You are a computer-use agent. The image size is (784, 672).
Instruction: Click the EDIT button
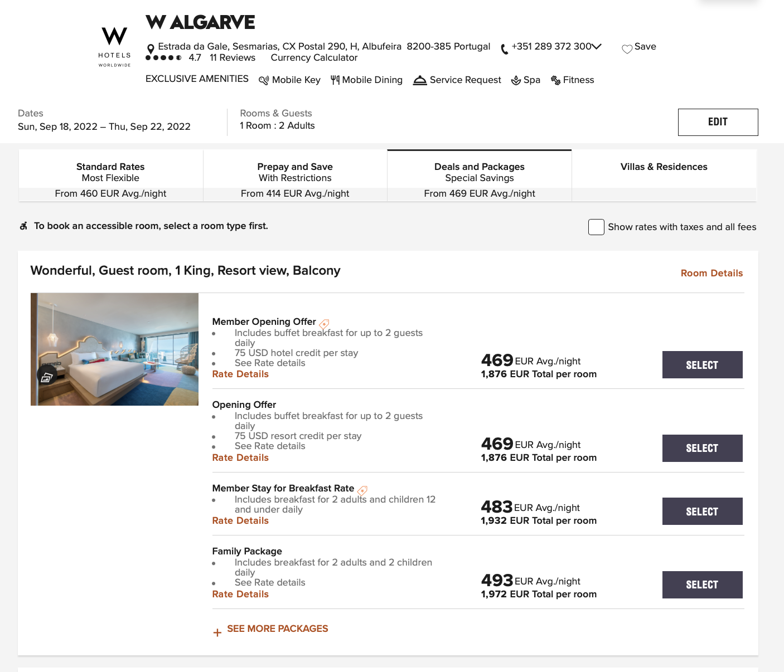(x=718, y=122)
